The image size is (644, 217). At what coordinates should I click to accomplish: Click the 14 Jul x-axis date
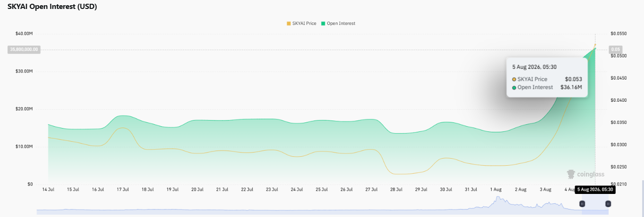(48, 189)
